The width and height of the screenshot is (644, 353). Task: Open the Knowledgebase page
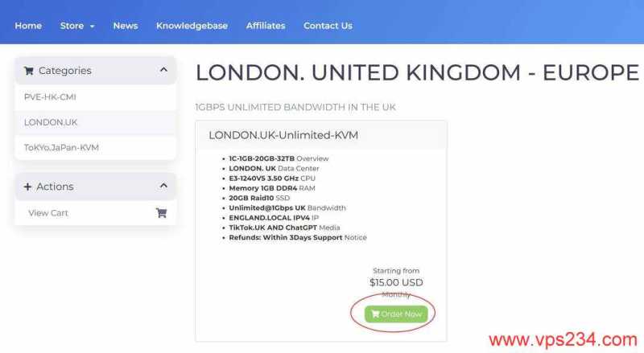point(192,26)
